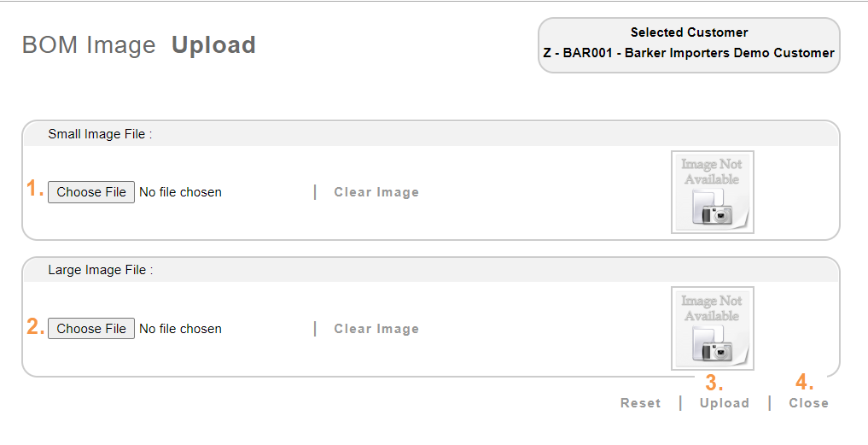Click "No file chosen" beside small image
Screen dimensions: 868x445
(180, 192)
